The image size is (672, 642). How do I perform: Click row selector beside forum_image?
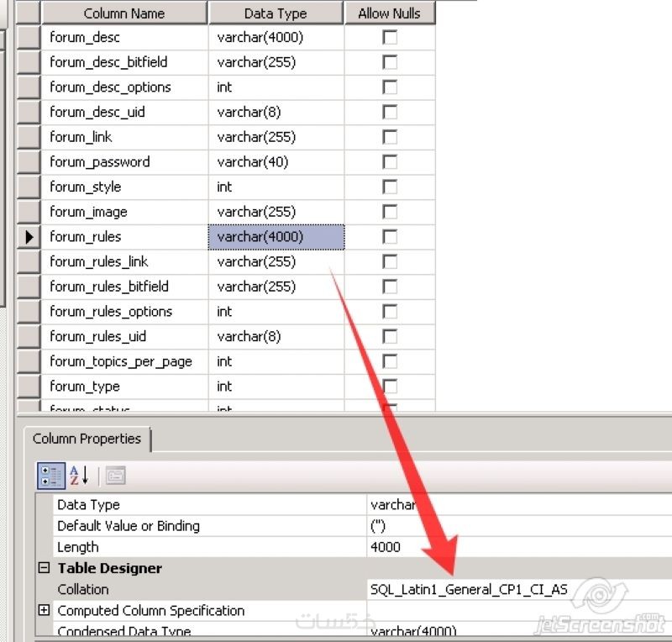tap(29, 212)
